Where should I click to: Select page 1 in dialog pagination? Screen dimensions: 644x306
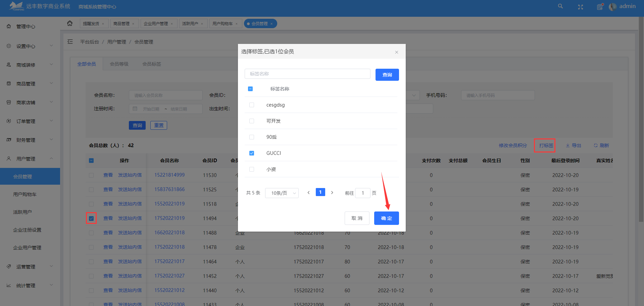click(x=320, y=192)
